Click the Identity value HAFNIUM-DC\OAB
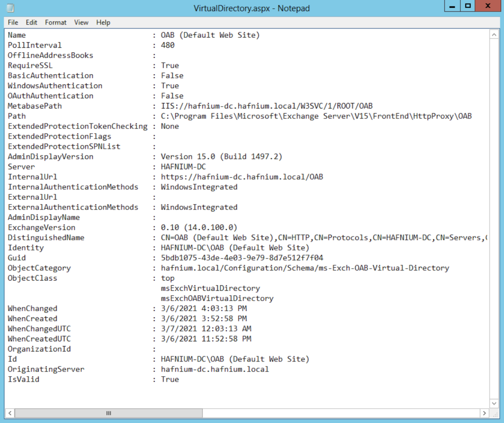 pyautogui.click(x=235, y=247)
